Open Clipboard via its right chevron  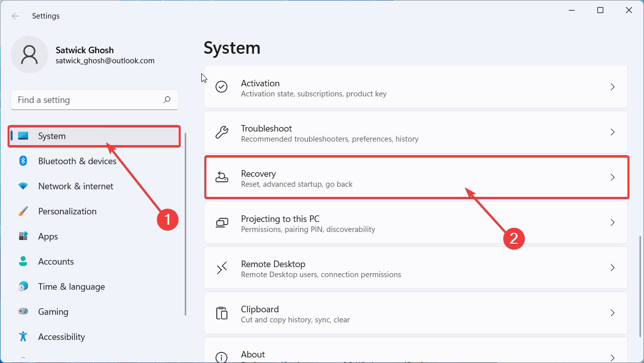coord(612,313)
